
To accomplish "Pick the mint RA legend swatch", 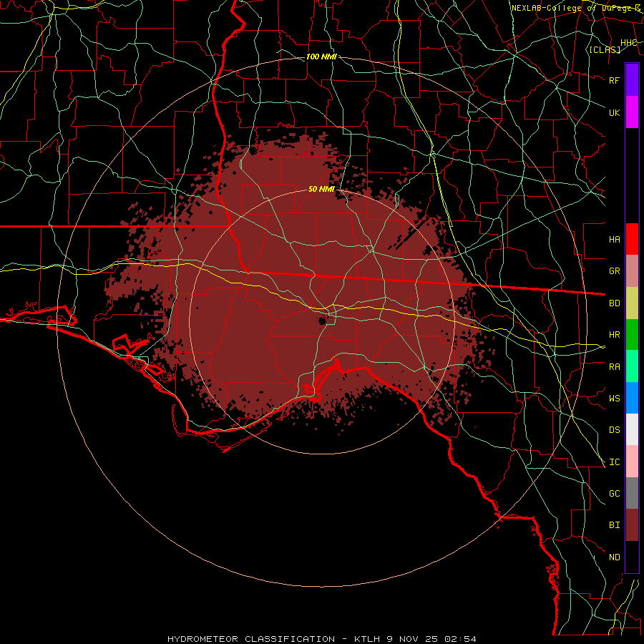I will [x=632, y=366].
